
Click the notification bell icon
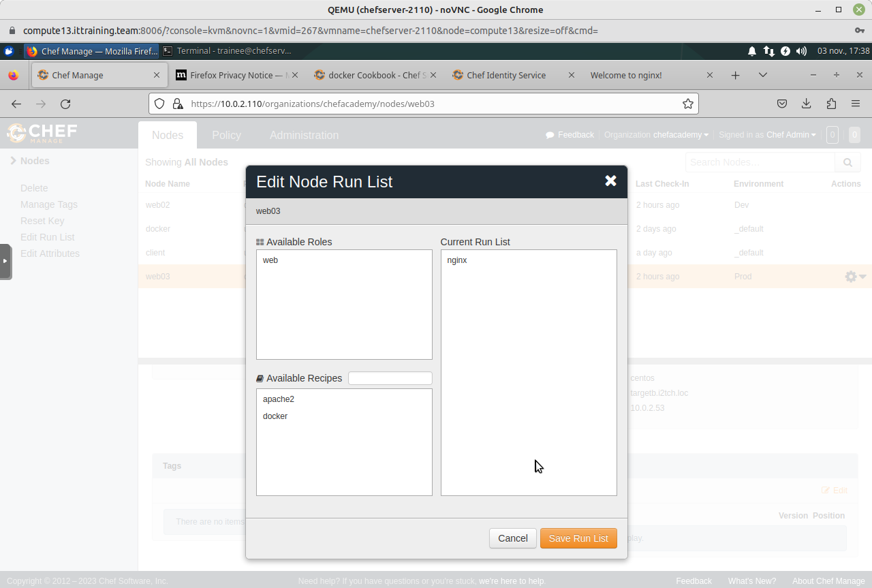(752, 51)
